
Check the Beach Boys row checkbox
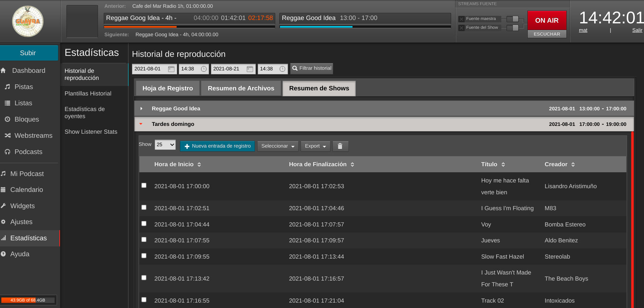pyautogui.click(x=144, y=278)
